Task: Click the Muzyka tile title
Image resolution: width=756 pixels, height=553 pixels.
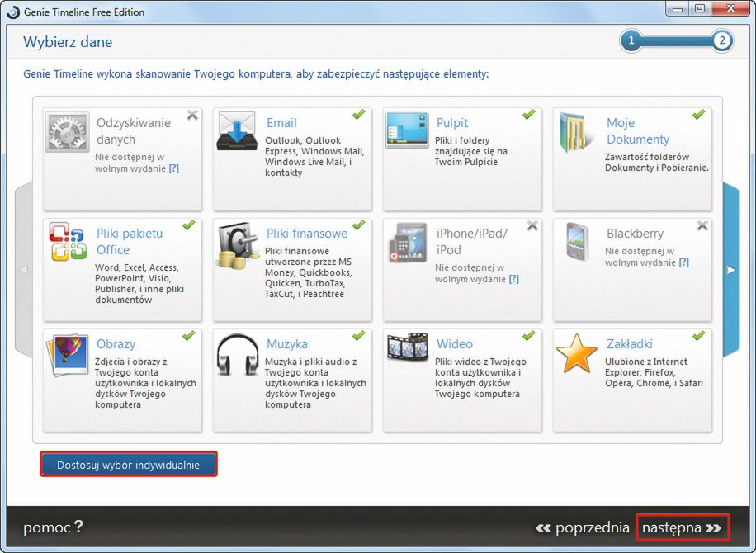Action: click(287, 344)
